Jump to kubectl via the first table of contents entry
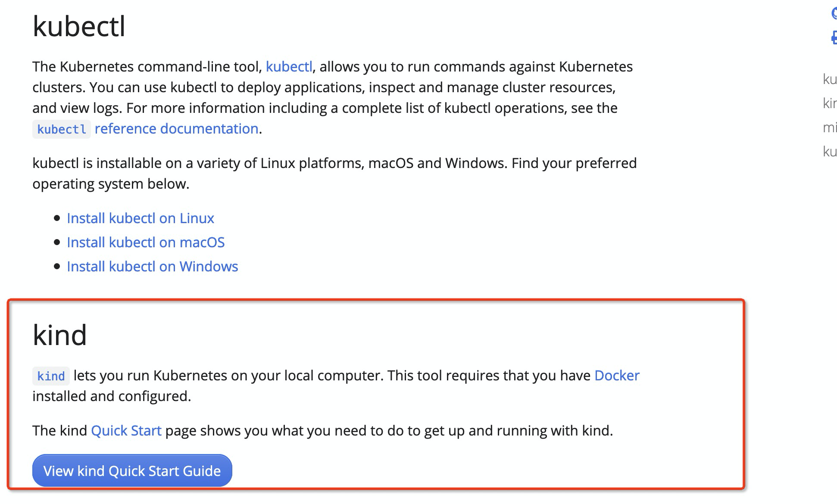This screenshot has width=837, height=504. click(x=830, y=79)
